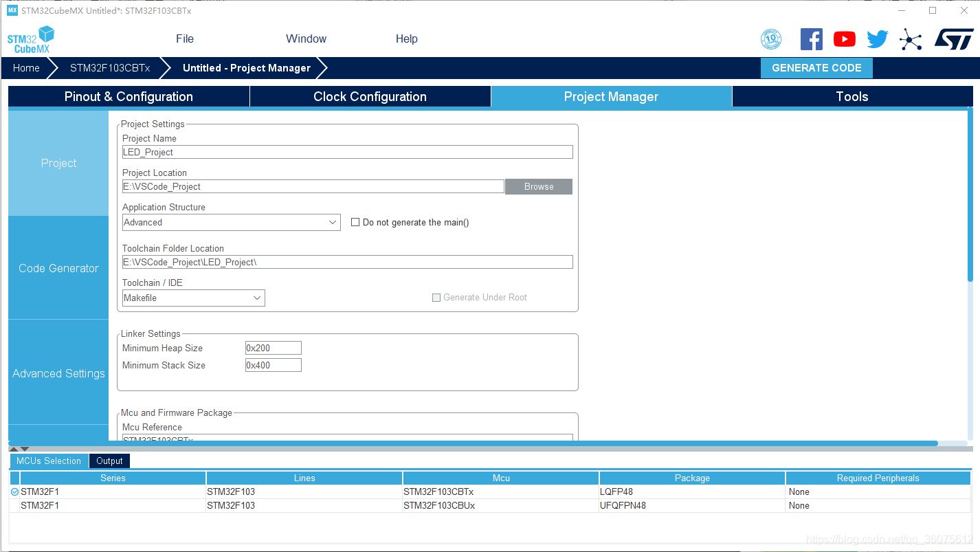Open the Facebook icon link

click(x=812, y=39)
